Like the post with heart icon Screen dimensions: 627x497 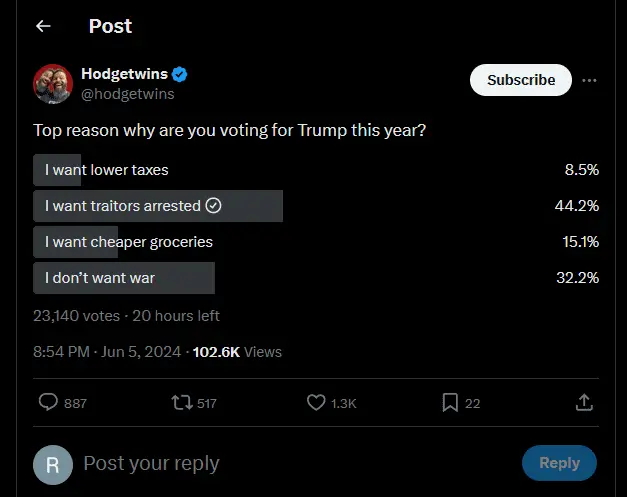[x=316, y=402]
